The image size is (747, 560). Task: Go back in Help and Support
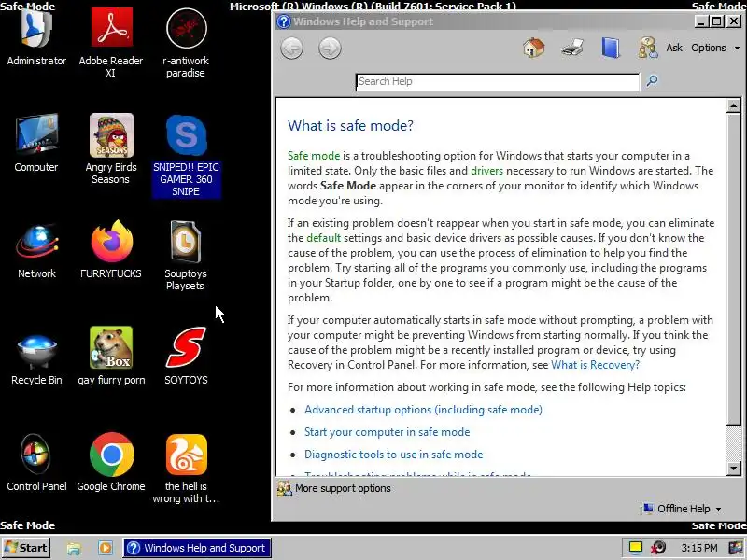click(291, 49)
